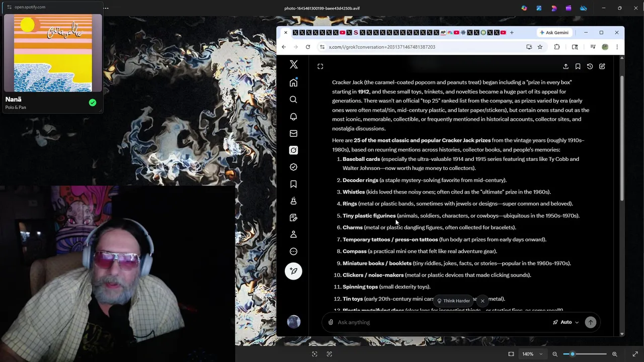The height and width of the screenshot is (362, 644).
Task: Switch to the NBC peacock tab
Action: click(x=450, y=33)
